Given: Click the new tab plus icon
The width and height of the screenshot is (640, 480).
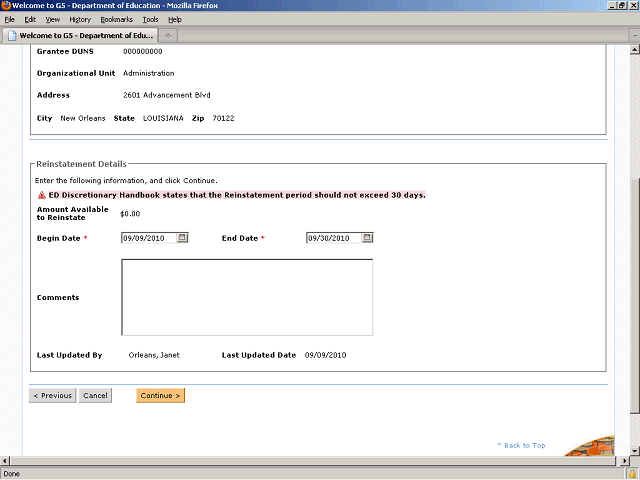Looking at the screenshot, I should click(168, 36).
